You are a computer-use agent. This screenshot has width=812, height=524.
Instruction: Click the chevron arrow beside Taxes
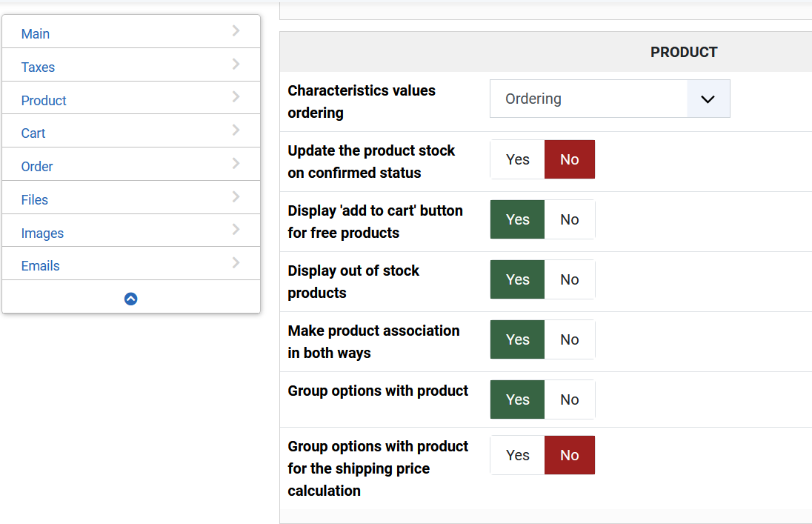click(236, 64)
